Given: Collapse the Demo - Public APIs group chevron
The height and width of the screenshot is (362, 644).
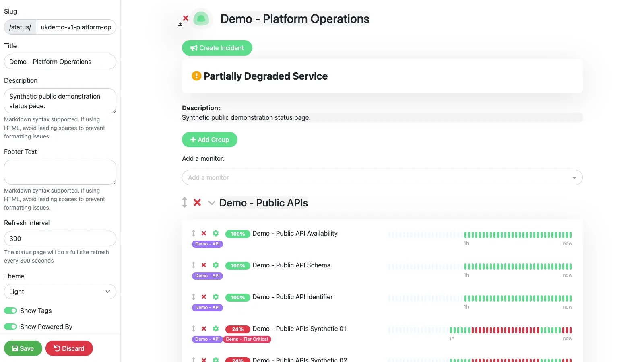Looking at the screenshot, I should pyautogui.click(x=211, y=203).
